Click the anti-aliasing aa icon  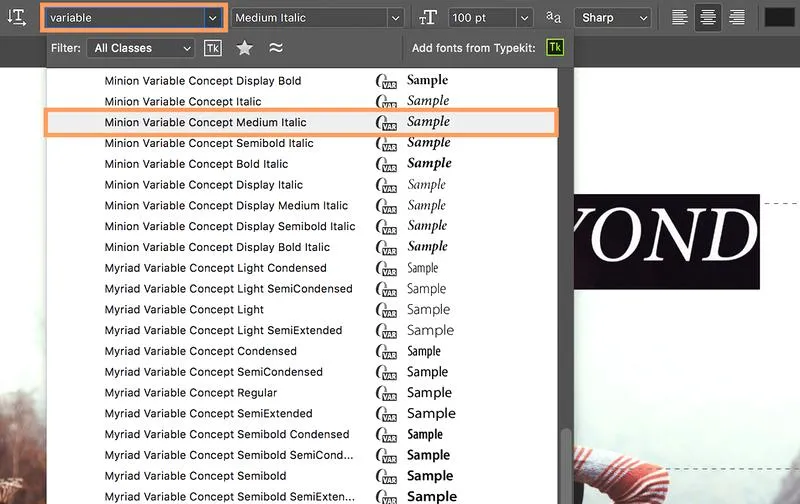(554, 18)
